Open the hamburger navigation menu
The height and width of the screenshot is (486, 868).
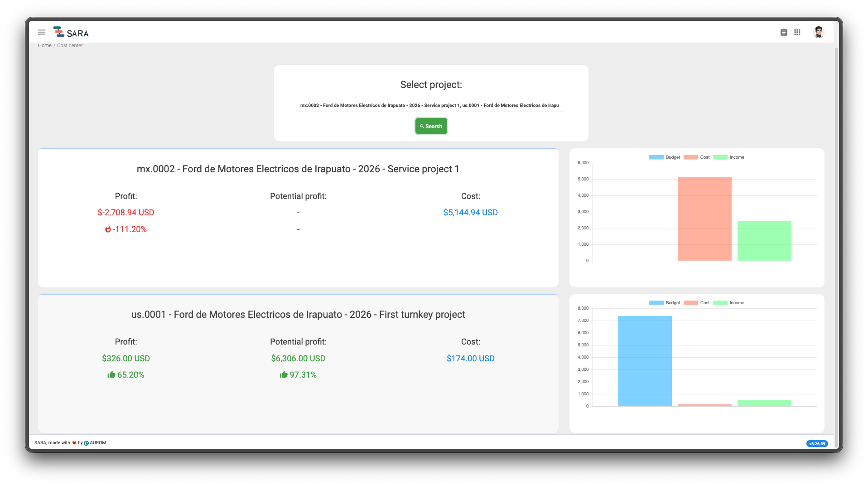coord(42,32)
